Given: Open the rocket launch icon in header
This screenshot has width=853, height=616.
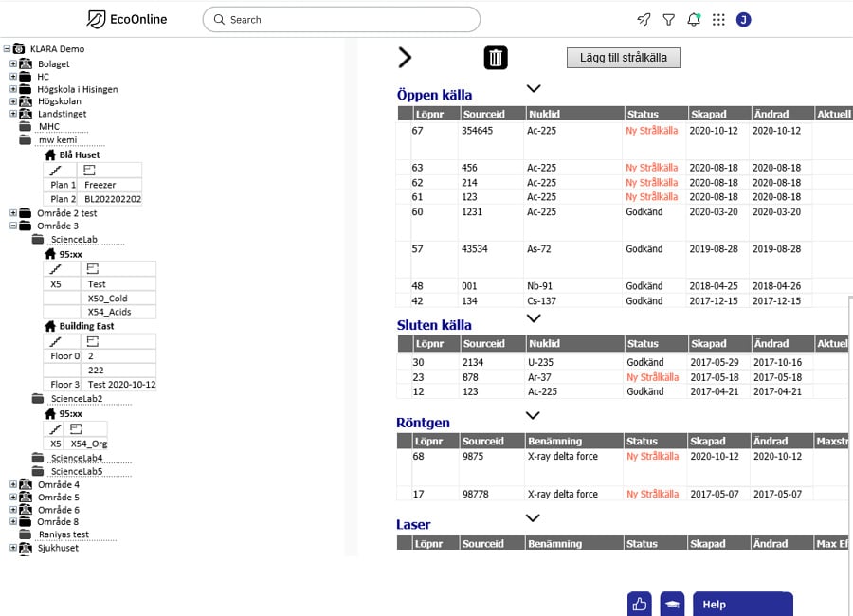Looking at the screenshot, I should [644, 20].
